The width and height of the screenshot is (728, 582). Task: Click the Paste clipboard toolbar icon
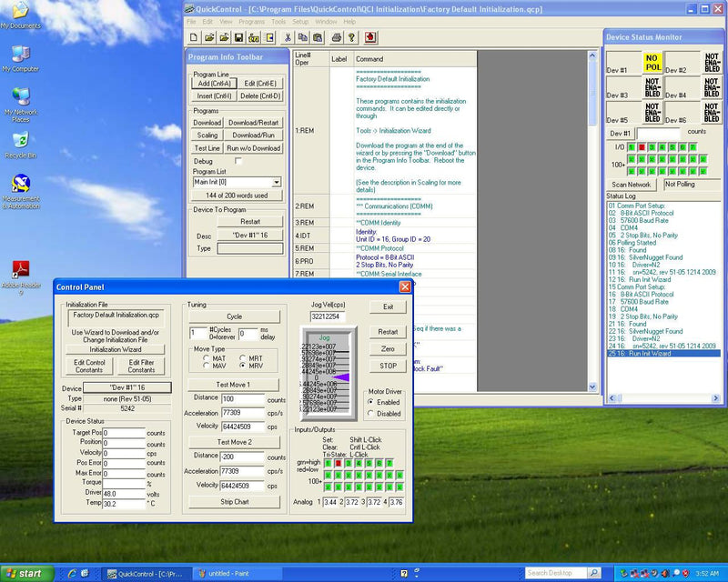coord(318,37)
